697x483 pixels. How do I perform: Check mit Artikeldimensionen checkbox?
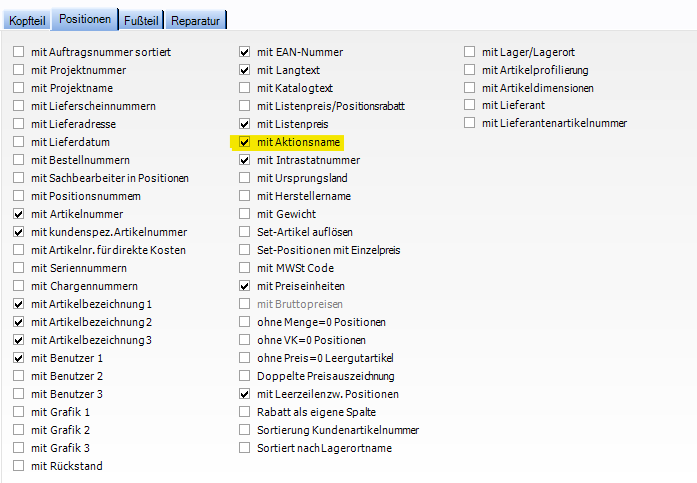tap(470, 88)
